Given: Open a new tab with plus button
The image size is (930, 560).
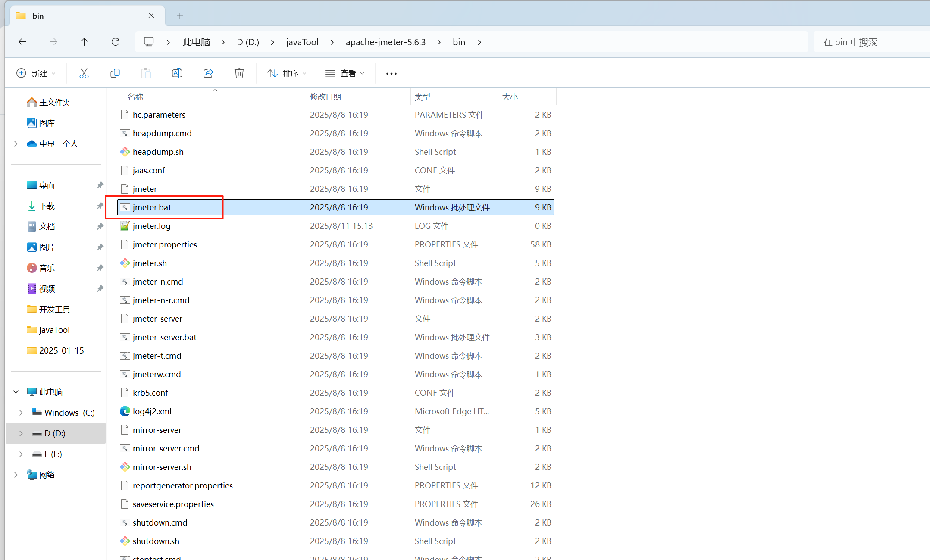Looking at the screenshot, I should [x=180, y=16].
